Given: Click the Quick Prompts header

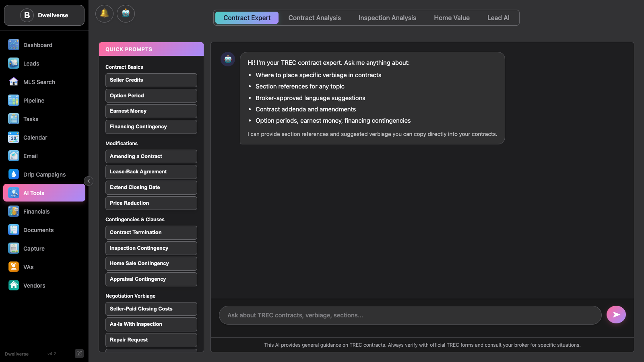Looking at the screenshot, I should click(x=151, y=49).
